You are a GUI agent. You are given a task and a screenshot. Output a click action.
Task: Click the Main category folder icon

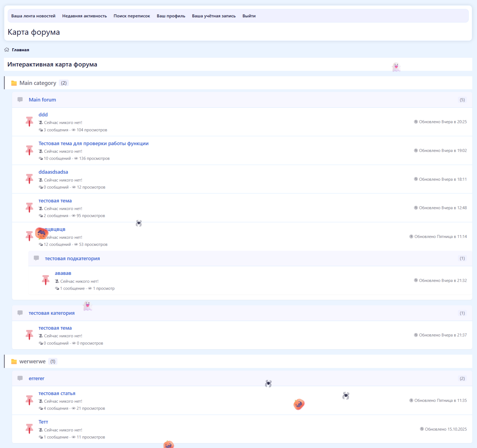coord(14,83)
